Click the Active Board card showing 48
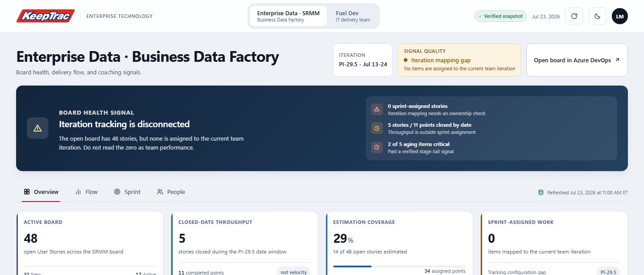 (90, 243)
